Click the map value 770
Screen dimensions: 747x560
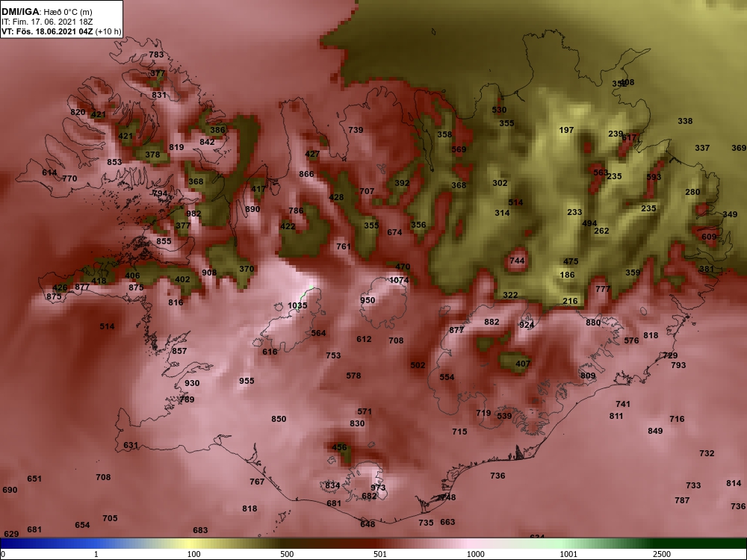(x=69, y=179)
